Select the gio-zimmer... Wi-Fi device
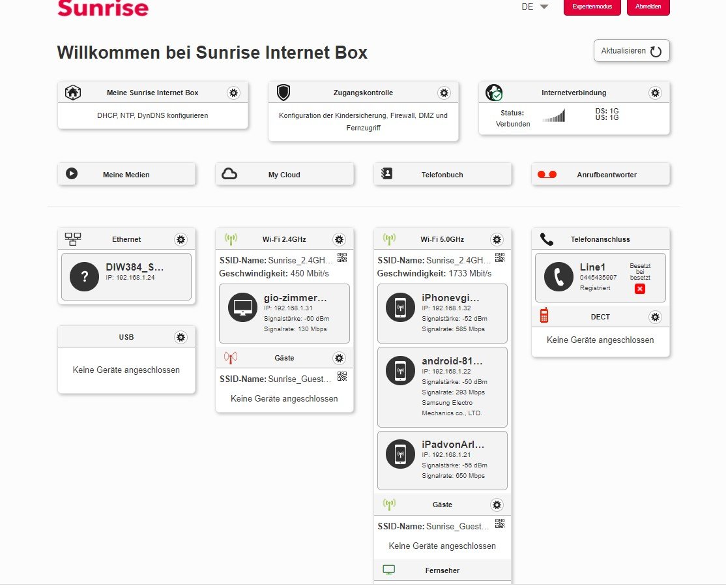The height and width of the screenshot is (588, 726). coord(284,314)
